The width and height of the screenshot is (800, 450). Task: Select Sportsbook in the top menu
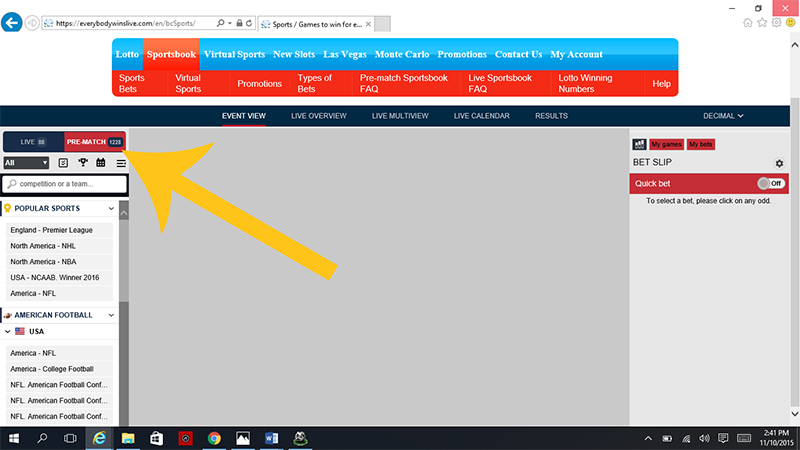tap(171, 54)
